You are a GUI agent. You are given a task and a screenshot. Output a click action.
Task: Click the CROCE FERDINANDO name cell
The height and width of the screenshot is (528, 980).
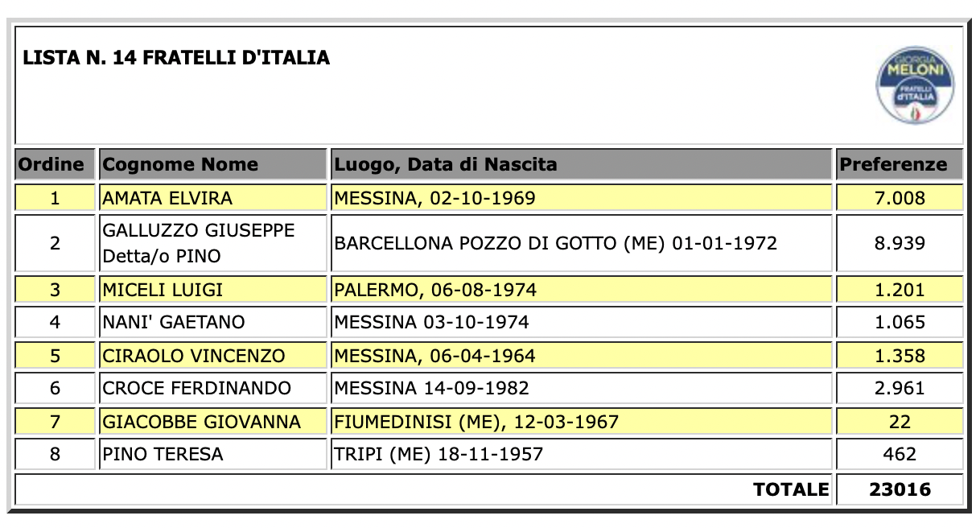pyautogui.click(x=213, y=389)
